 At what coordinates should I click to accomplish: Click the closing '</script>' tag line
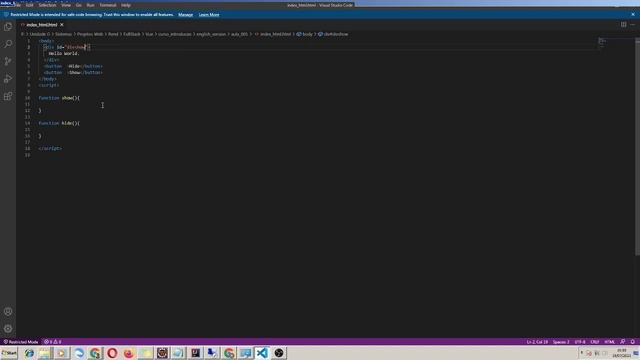[x=50, y=149]
